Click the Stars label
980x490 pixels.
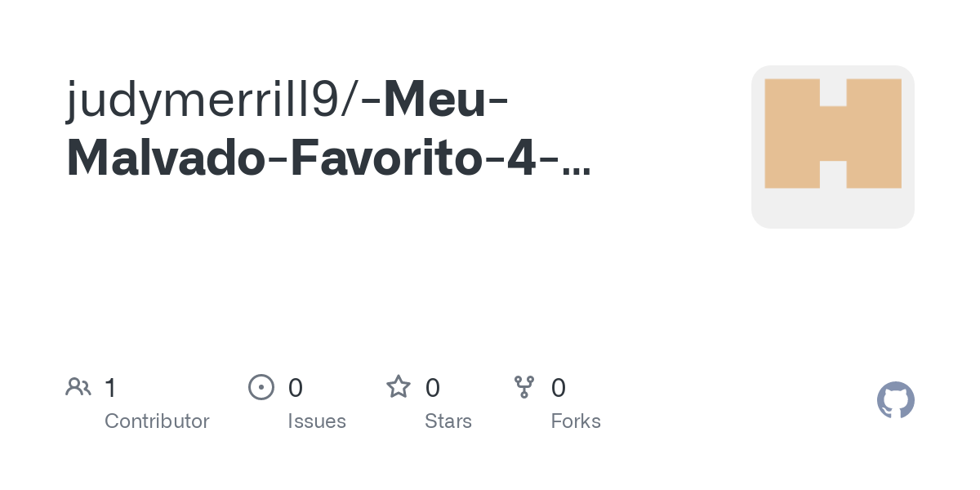pos(448,421)
